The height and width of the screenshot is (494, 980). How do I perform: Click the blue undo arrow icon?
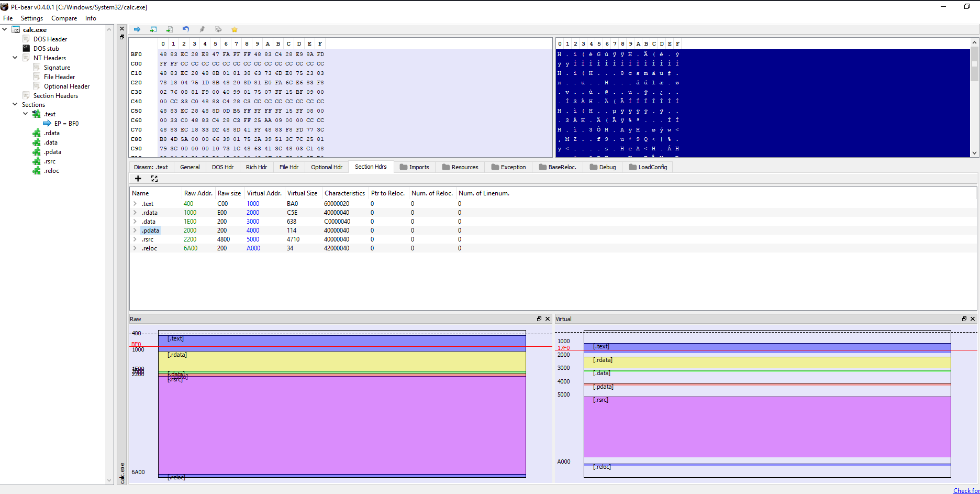[186, 29]
